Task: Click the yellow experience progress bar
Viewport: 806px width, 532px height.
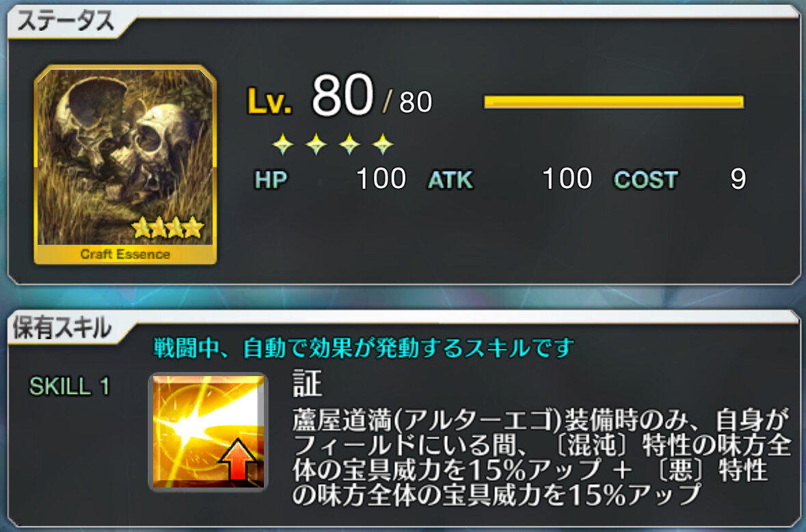Action: pos(614,102)
